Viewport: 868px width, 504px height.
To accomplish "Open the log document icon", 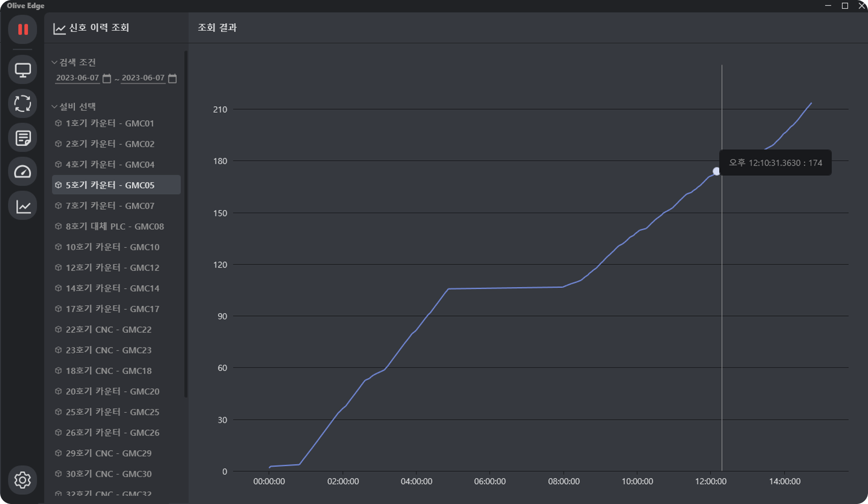I will click(23, 137).
